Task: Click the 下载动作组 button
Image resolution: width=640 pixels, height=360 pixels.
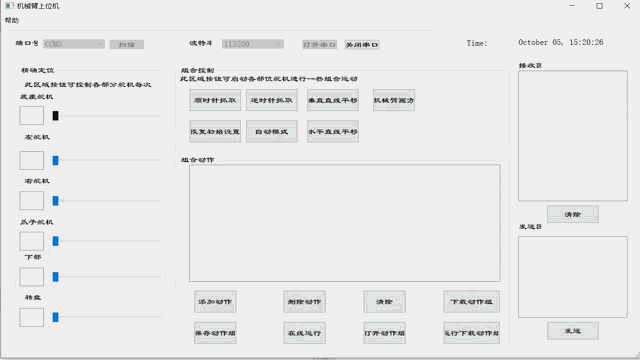Action: (x=471, y=302)
